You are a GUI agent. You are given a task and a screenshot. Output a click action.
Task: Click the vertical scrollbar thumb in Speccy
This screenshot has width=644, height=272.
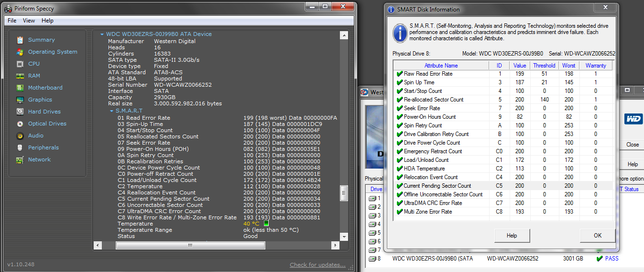[343, 193]
